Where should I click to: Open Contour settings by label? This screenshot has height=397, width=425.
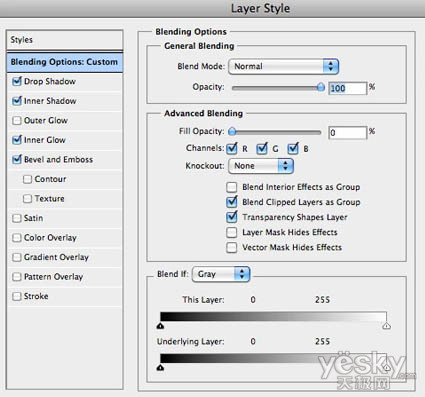(x=50, y=179)
